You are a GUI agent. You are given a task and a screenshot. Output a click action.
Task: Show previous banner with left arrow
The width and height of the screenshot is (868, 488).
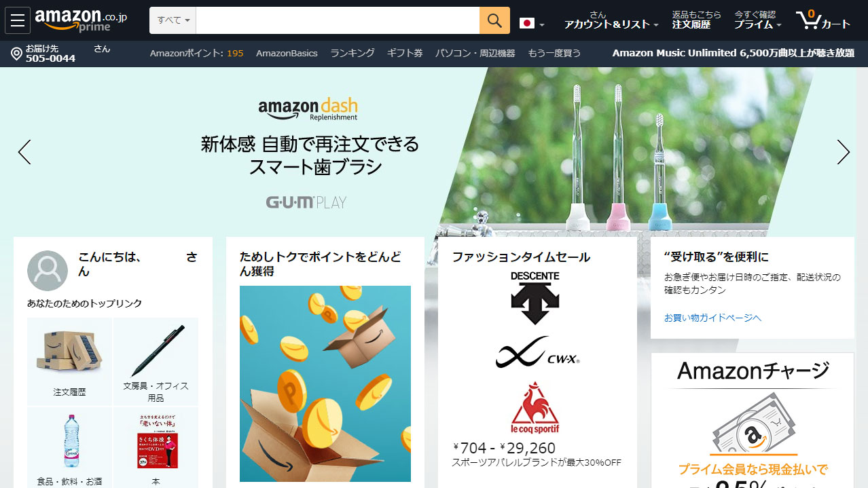click(24, 152)
